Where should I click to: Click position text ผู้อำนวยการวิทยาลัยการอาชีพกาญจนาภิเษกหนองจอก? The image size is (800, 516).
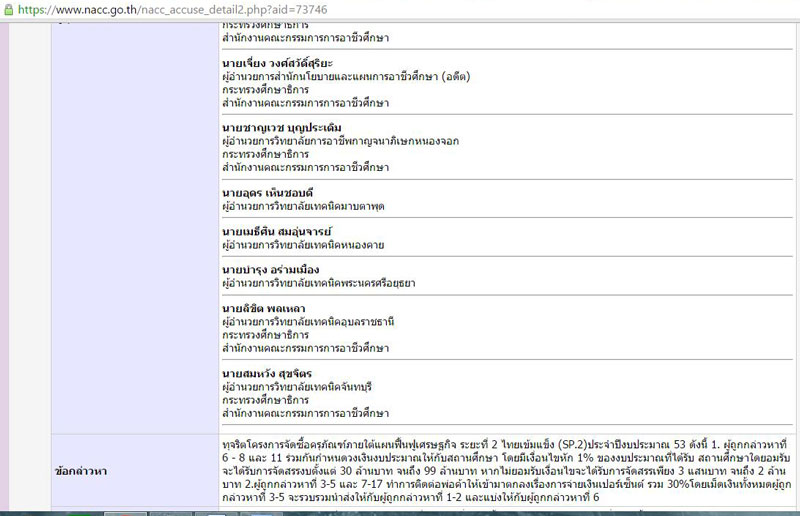pyautogui.click(x=340, y=141)
